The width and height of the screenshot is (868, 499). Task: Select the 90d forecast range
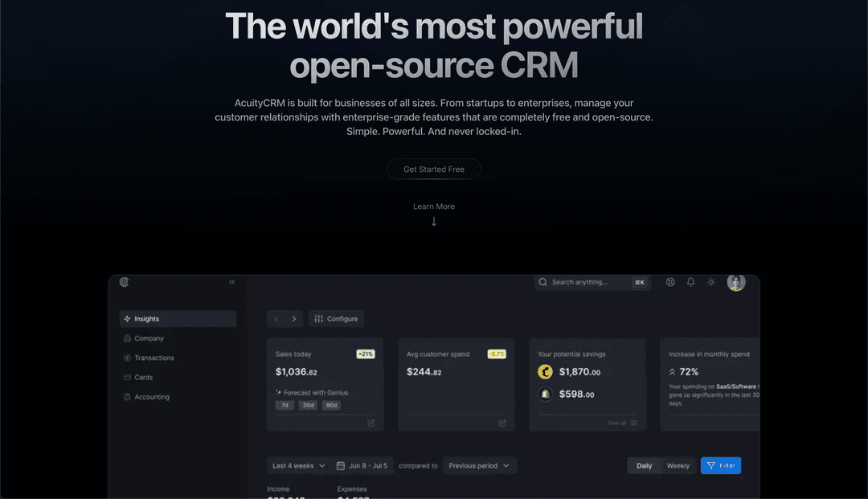pyautogui.click(x=332, y=406)
